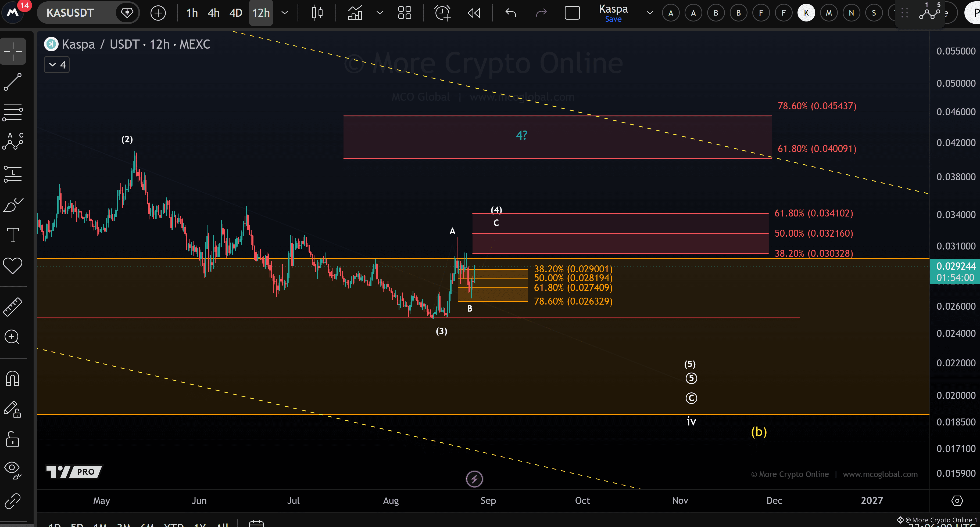Open the Kaspa layout manage dropdown arrow
Screen dimensions: 980x527
click(x=650, y=13)
